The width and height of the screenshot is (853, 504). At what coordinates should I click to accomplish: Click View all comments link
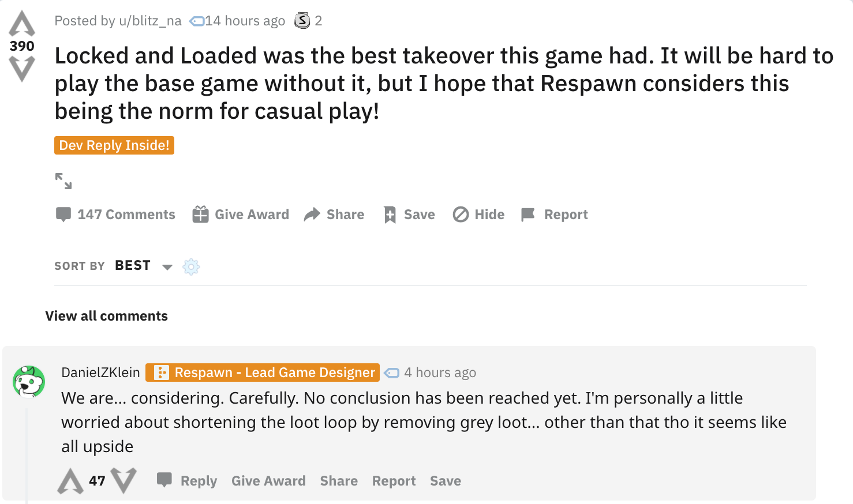coord(107,316)
